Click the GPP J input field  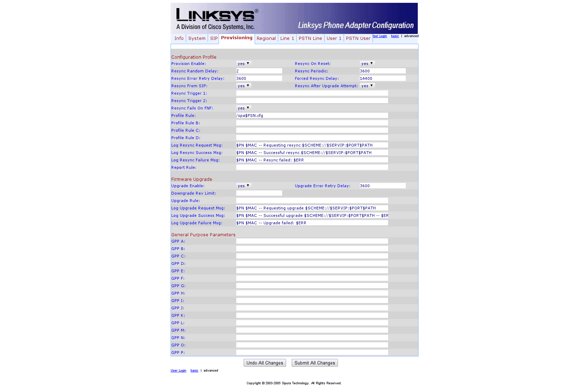coord(312,308)
